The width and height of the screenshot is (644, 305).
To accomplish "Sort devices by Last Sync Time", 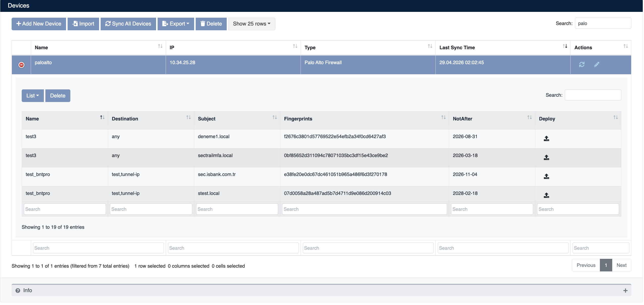I will (x=565, y=46).
